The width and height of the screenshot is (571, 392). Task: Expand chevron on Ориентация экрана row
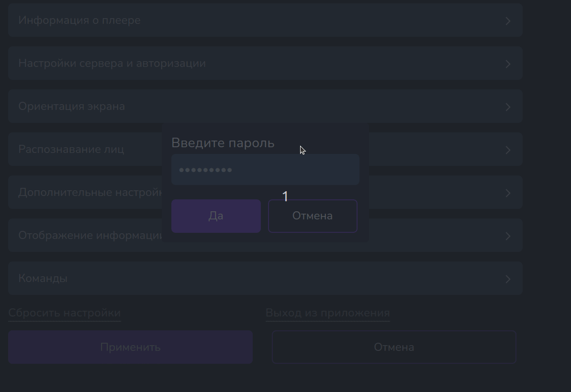point(508,107)
